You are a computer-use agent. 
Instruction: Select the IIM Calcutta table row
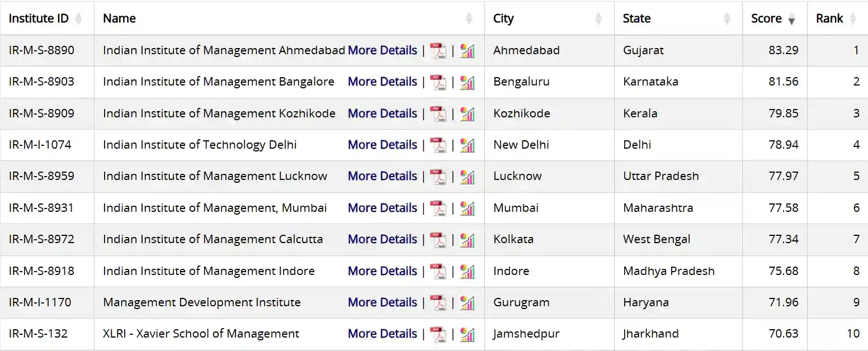pyautogui.click(x=213, y=239)
